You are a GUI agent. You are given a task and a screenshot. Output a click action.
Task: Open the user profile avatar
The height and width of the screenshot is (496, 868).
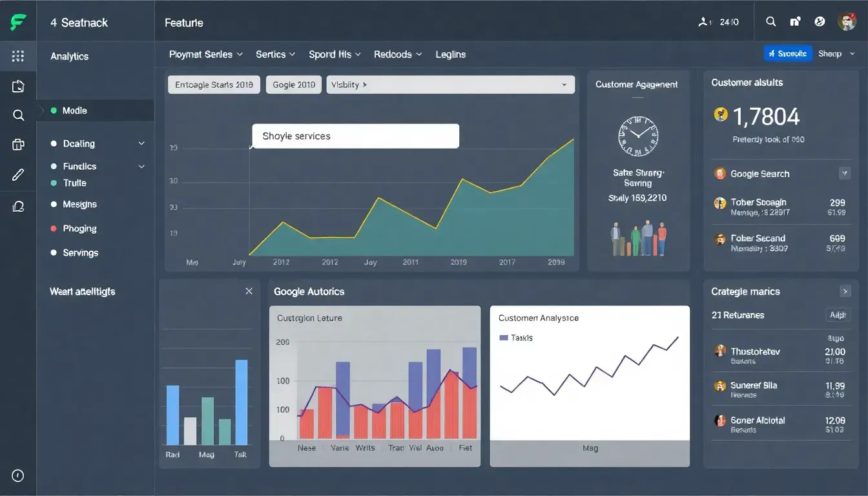(847, 22)
